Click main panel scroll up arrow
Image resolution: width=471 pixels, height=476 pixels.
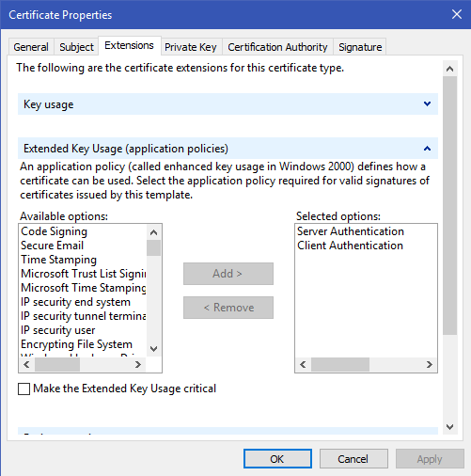[x=449, y=69]
